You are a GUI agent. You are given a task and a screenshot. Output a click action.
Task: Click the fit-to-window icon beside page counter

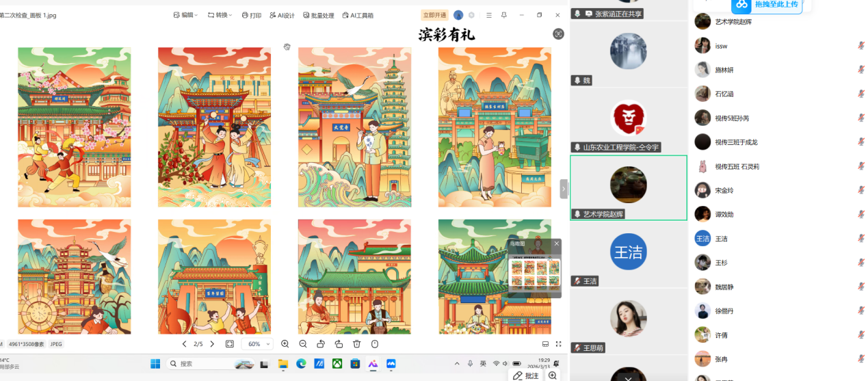230,344
